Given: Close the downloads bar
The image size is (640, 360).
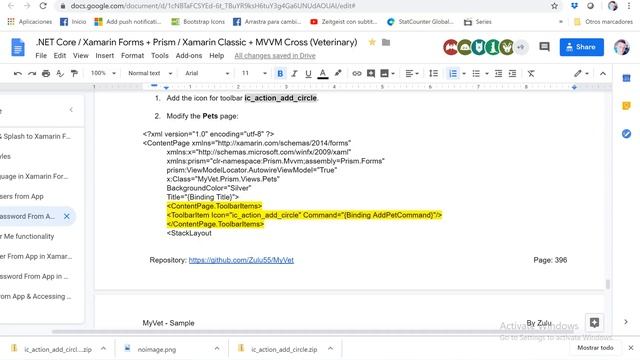Looking at the screenshot, I should tap(631, 348).
